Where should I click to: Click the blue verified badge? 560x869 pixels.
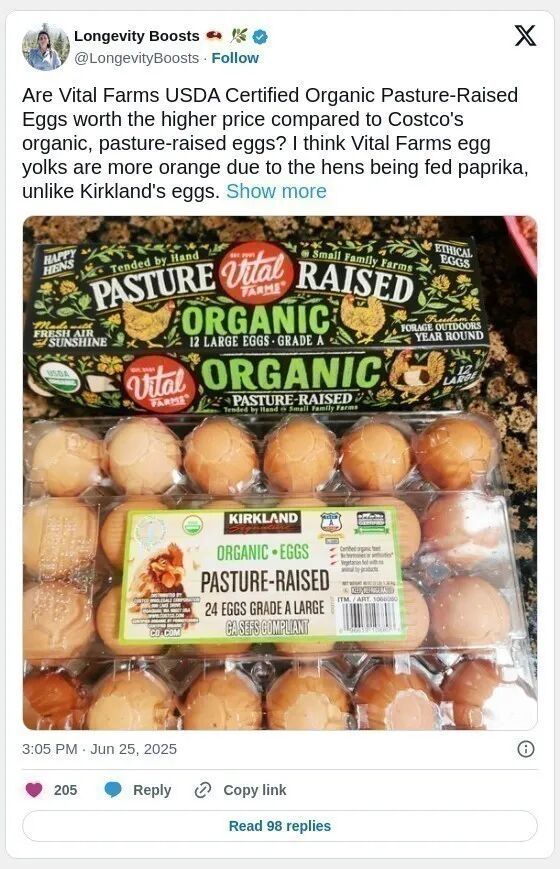261,37
